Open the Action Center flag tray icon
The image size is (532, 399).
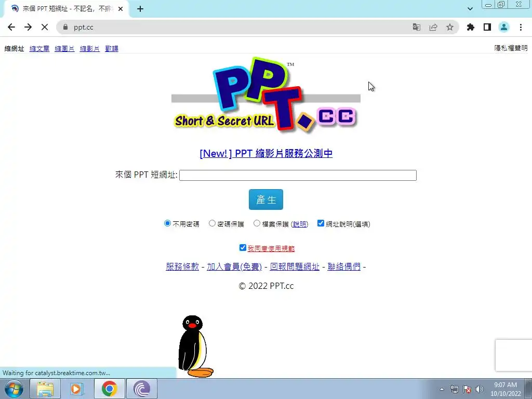(467, 389)
